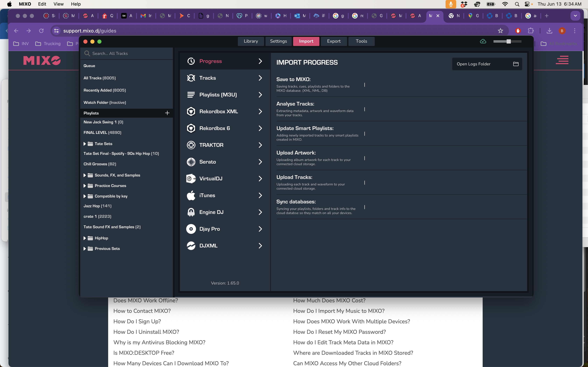Open the iTunes import chevron
The width and height of the screenshot is (588, 367).
tap(260, 195)
